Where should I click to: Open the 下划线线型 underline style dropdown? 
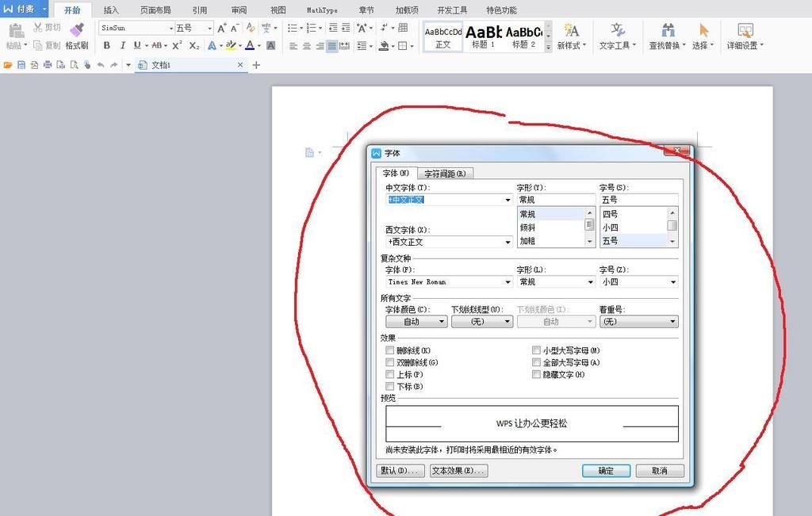(x=481, y=321)
